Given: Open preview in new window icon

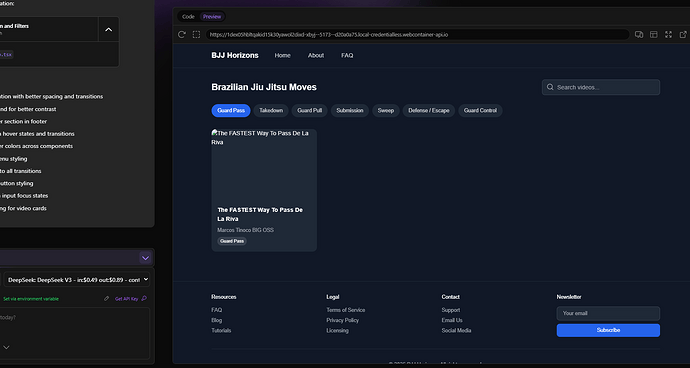Looking at the screenshot, I should 683,34.
